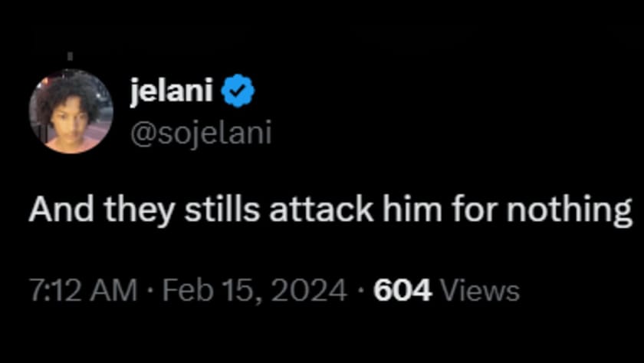
Task: Click the dot separator before 604 Views
Action: 361,290
